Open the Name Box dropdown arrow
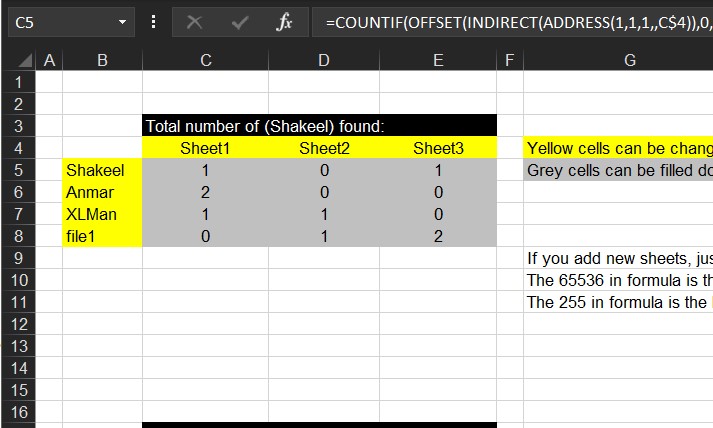Viewport: 713px width, 428px height. 123,21
